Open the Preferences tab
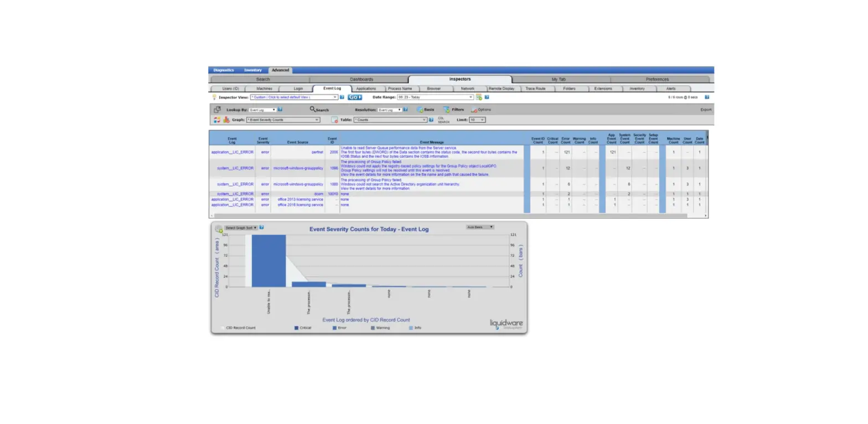The image size is (868, 424). click(657, 79)
